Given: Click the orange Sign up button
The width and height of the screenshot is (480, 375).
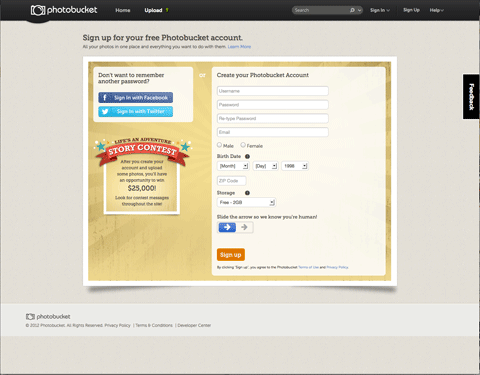Looking at the screenshot, I should [x=231, y=255].
